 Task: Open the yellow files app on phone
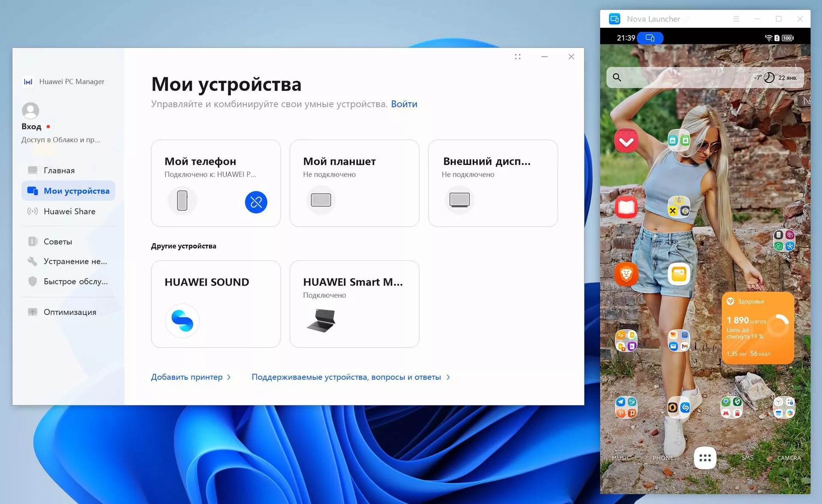[679, 274]
